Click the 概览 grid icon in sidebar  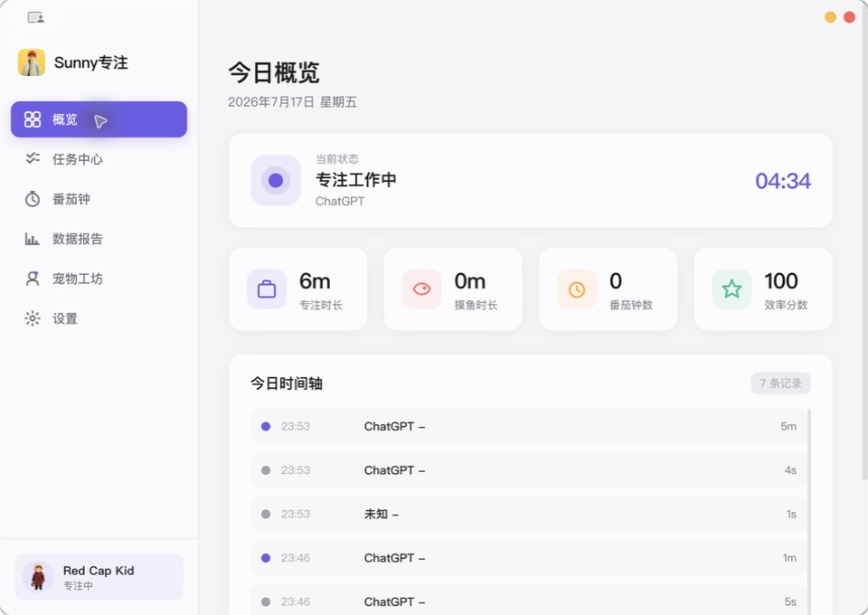pyautogui.click(x=33, y=119)
